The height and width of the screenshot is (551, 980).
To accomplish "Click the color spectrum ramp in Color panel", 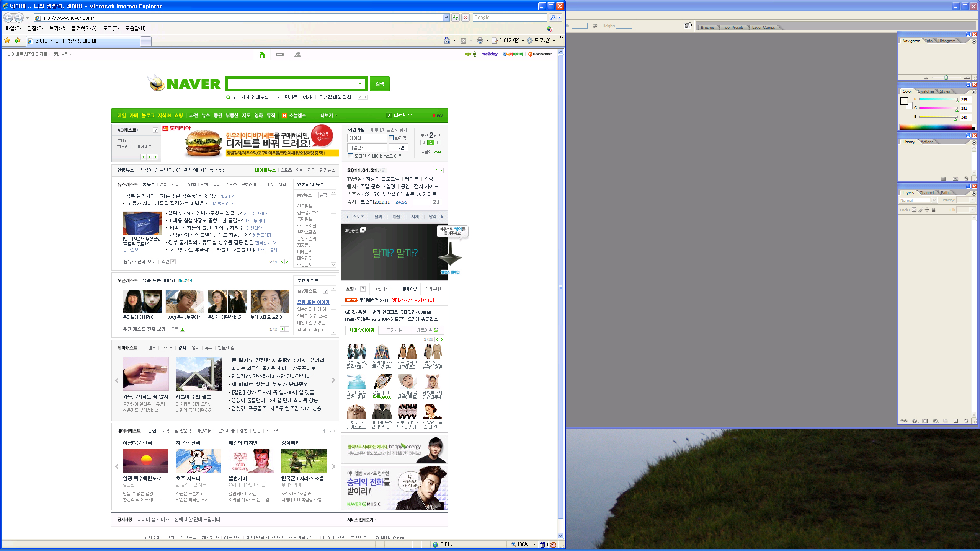I will click(937, 127).
